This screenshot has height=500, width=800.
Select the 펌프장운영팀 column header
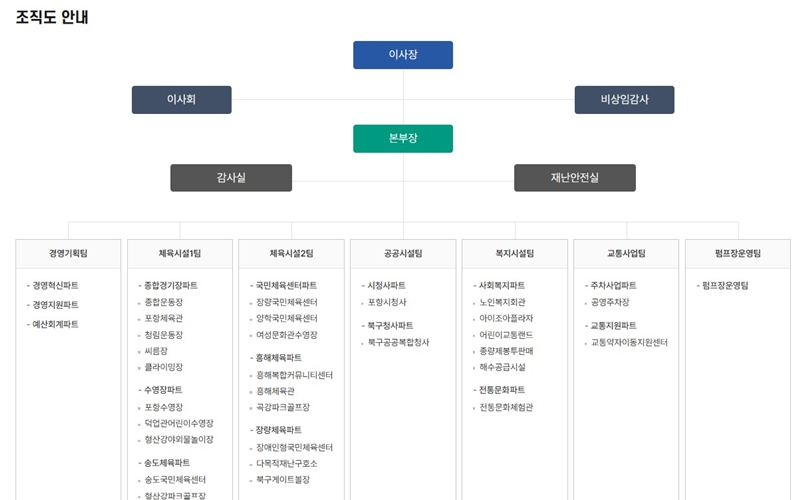[738, 254]
